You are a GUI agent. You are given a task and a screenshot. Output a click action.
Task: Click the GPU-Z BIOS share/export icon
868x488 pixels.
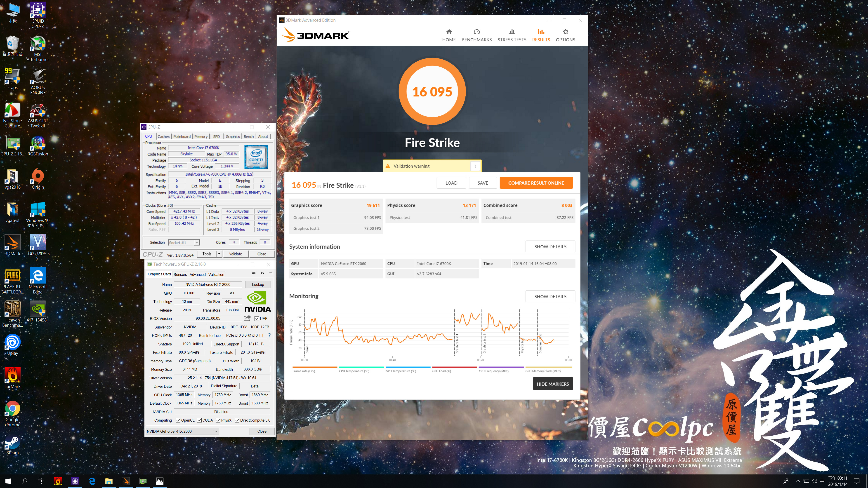point(247,318)
